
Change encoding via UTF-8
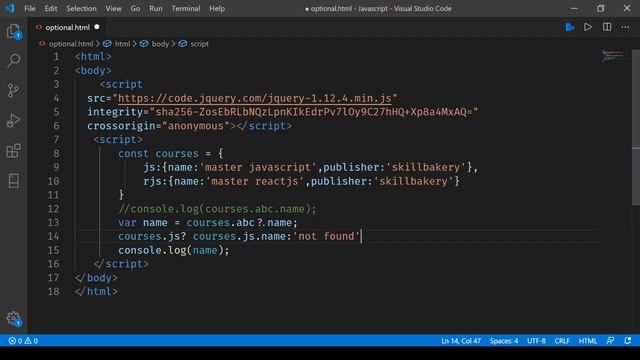tap(536, 341)
